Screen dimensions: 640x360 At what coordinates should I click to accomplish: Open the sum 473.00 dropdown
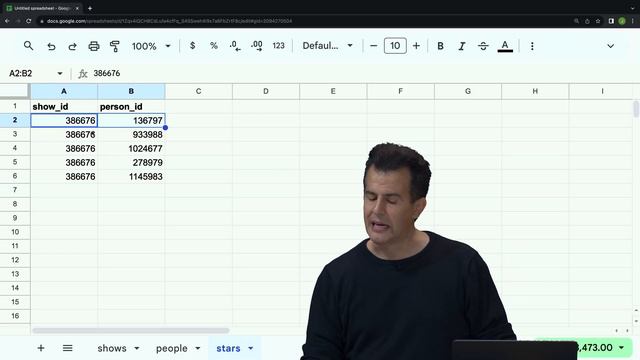point(622,348)
